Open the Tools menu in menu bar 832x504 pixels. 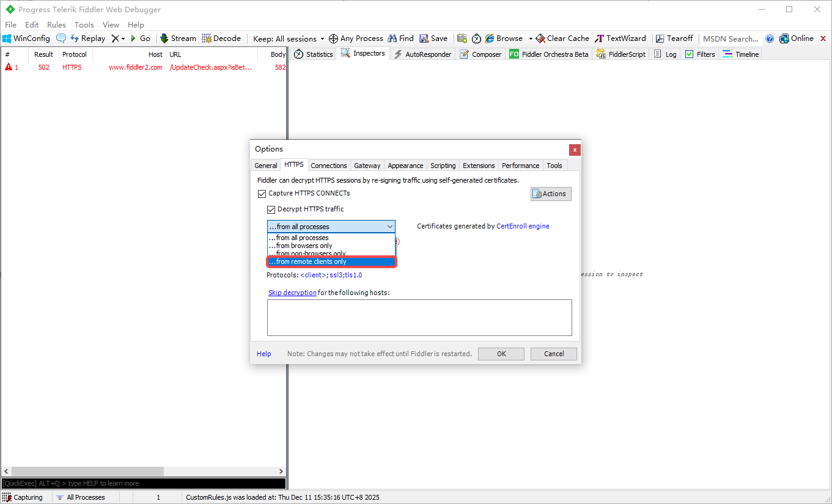pyautogui.click(x=84, y=25)
